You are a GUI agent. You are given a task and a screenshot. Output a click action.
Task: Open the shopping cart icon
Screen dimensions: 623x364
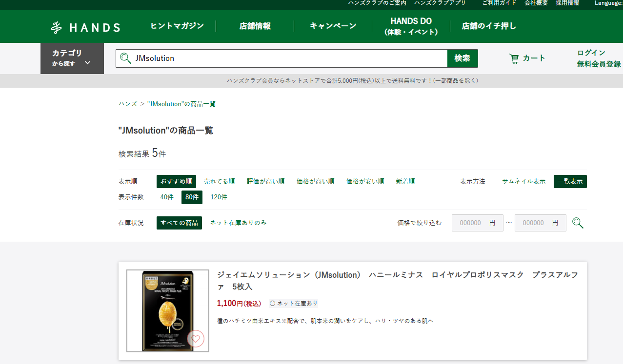514,58
